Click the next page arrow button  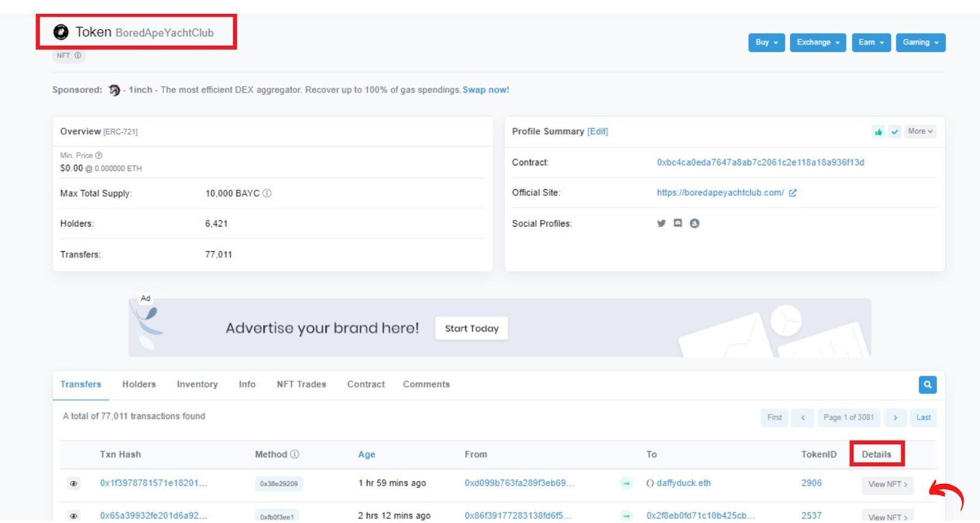click(895, 418)
